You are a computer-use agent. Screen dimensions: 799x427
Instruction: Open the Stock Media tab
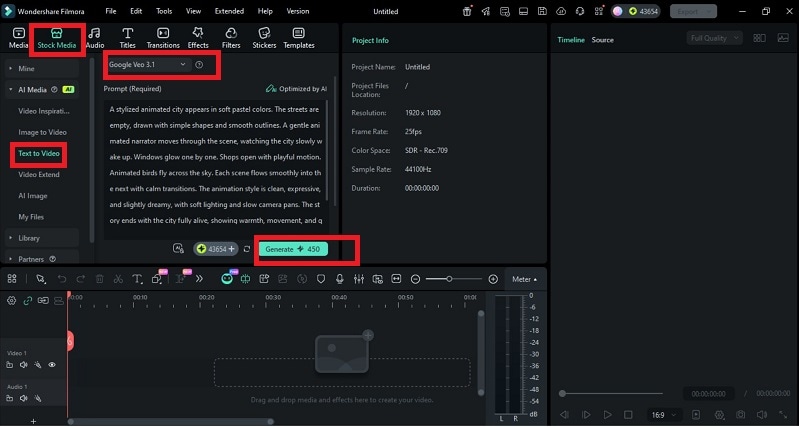[57, 39]
